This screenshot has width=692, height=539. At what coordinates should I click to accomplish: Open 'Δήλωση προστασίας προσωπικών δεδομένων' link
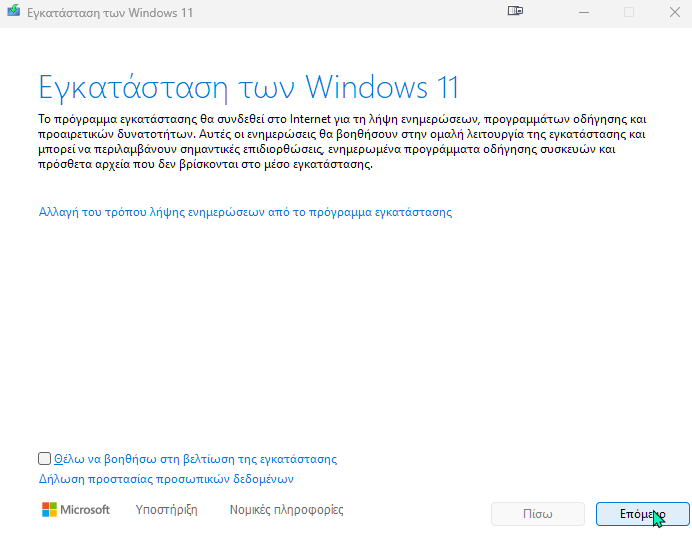tap(166, 479)
